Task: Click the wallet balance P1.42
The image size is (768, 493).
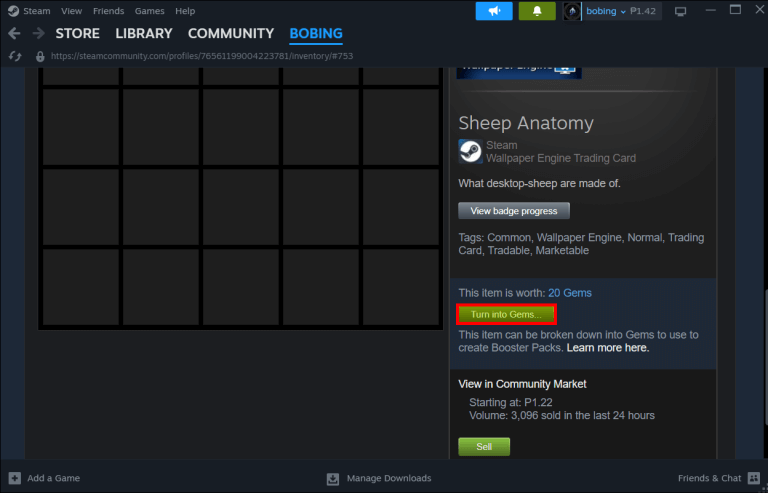Action: 643,11
